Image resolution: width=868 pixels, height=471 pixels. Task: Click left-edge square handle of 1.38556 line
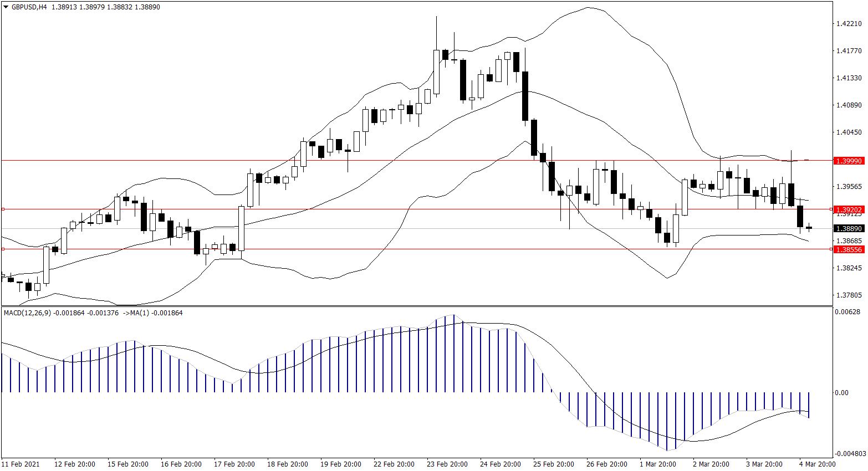(x=3, y=249)
